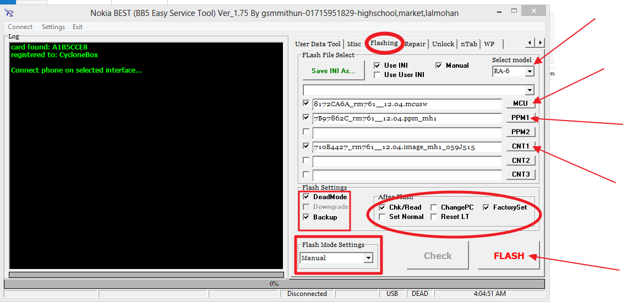Click the Disconnected status bar entry

pos(307,294)
